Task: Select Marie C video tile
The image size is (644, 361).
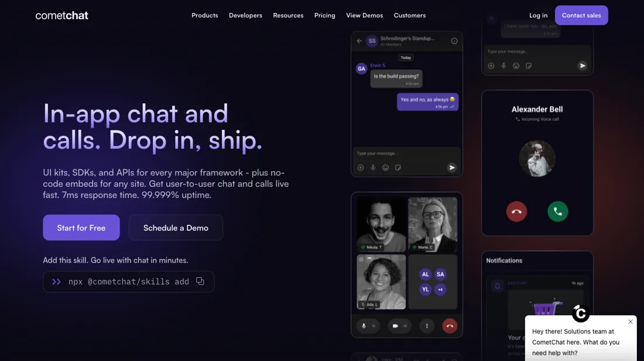Action: pyautogui.click(x=433, y=224)
